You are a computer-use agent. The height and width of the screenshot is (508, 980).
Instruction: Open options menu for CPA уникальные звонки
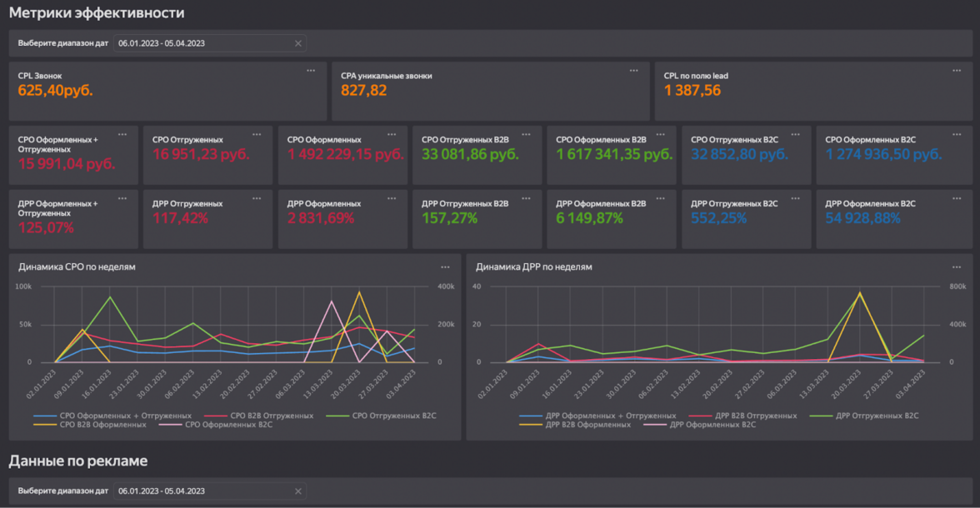[x=633, y=71]
